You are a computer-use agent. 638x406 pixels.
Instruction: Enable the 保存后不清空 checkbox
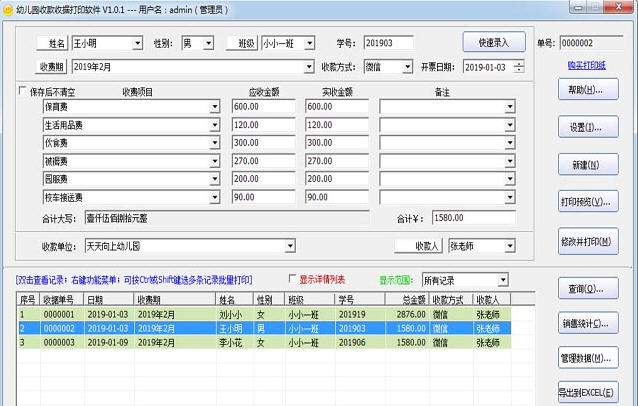(x=24, y=91)
